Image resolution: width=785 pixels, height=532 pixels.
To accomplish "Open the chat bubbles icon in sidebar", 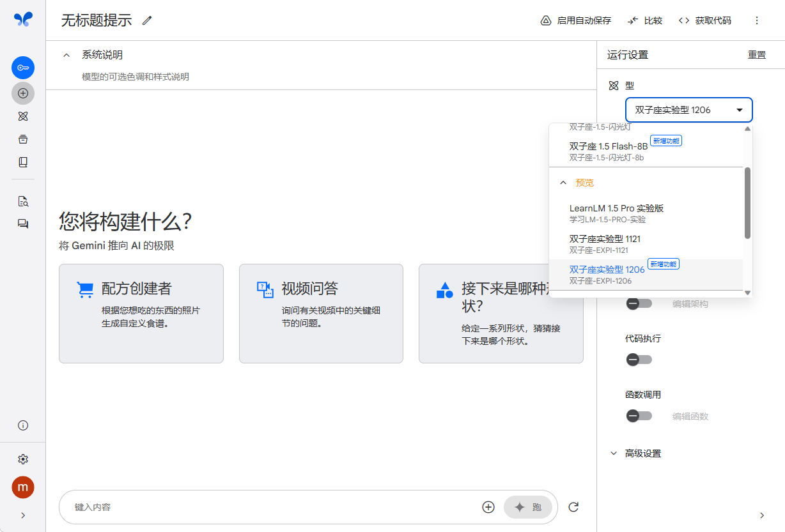I will tap(23, 224).
